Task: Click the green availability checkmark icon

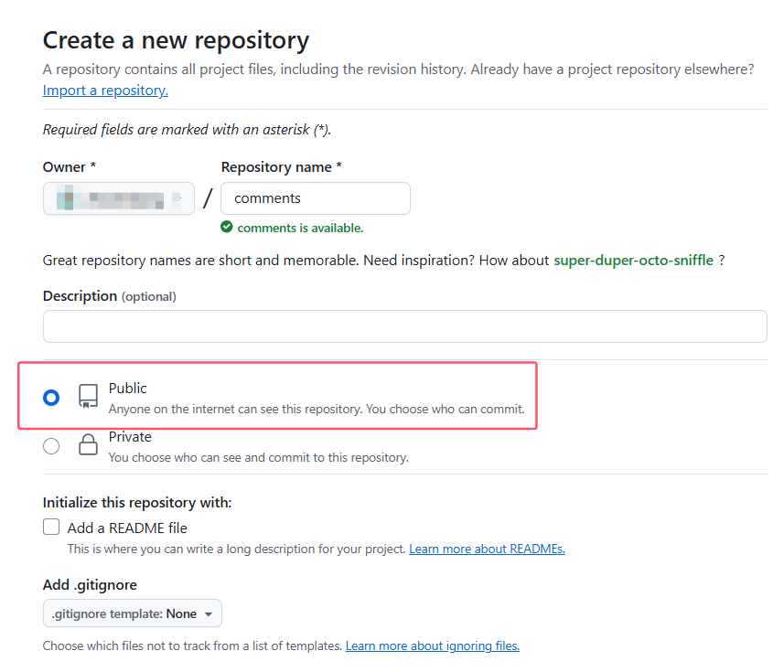Action: pos(227,228)
